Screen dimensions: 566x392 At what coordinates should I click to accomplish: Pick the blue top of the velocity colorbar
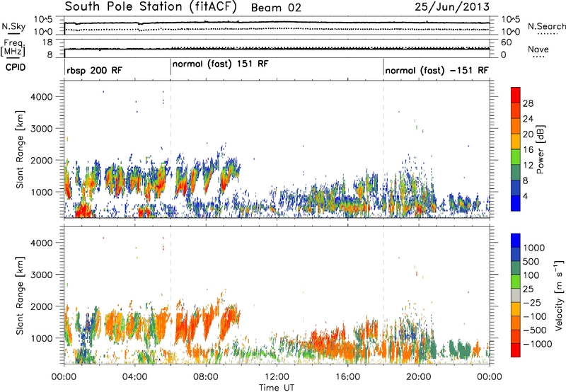516,241
